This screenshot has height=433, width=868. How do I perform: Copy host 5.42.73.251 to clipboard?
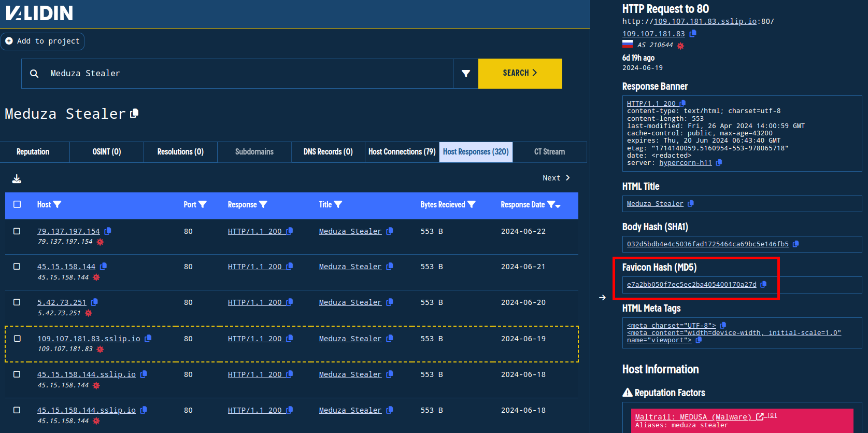click(94, 302)
